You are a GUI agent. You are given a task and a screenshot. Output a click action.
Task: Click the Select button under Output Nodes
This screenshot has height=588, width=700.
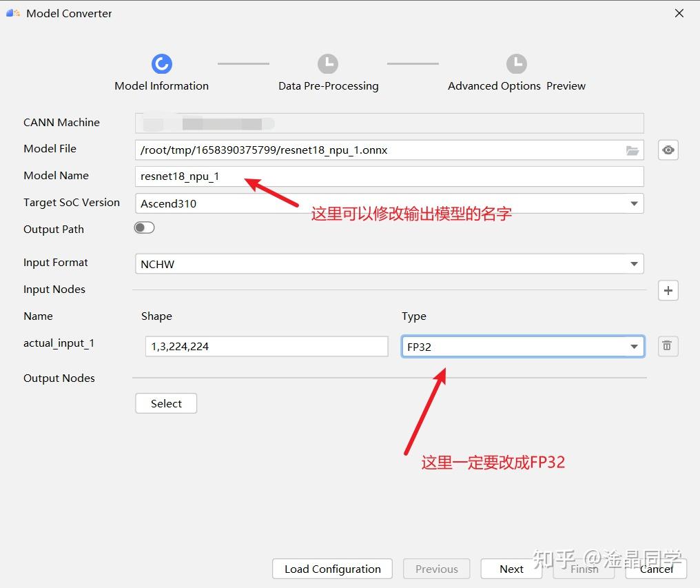click(x=166, y=403)
